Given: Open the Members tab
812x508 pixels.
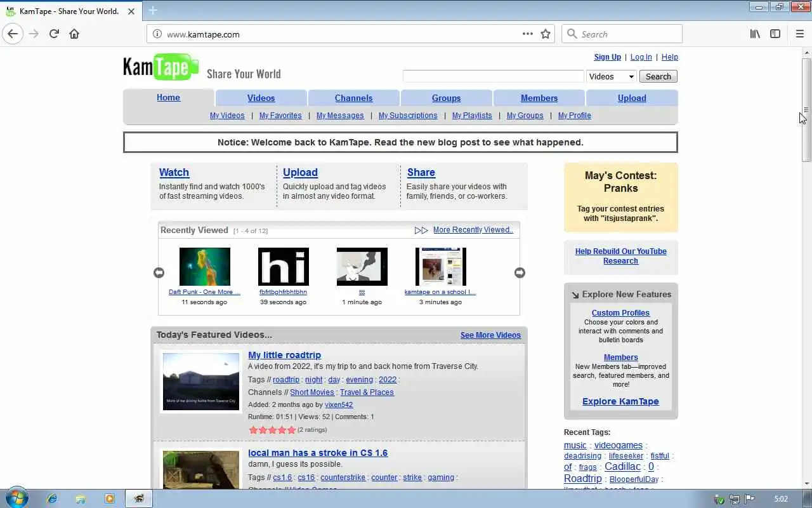Looking at the screenshot, I should click(539, 98).
